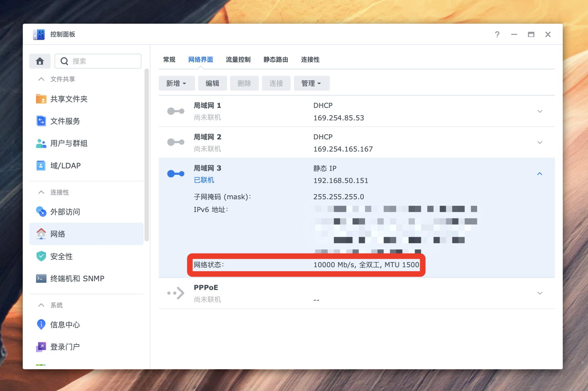Switch to the 常规 tab
588x391 pixels.
[169, 60]
